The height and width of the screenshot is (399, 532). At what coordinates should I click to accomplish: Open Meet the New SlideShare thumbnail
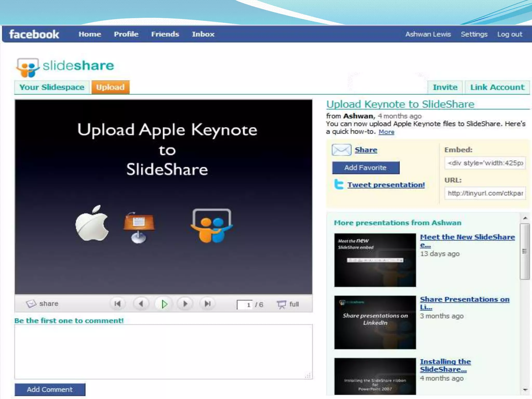pos(375,260)
